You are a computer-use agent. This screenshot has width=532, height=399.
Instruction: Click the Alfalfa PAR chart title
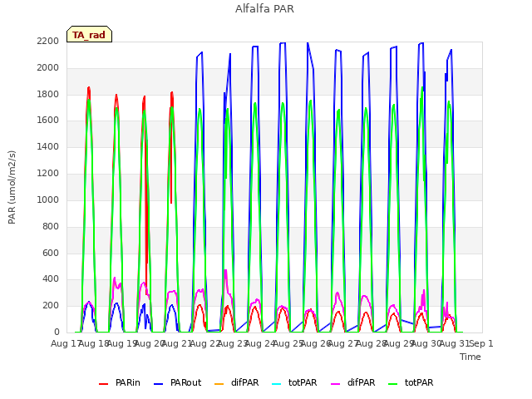[x=264, y=9]
